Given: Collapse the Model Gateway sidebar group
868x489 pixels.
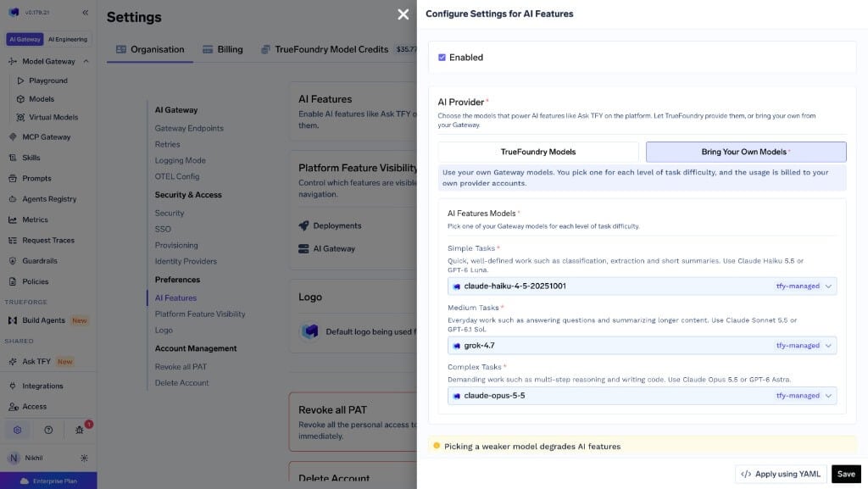Looking at the screenshot, I should point(86,61).
